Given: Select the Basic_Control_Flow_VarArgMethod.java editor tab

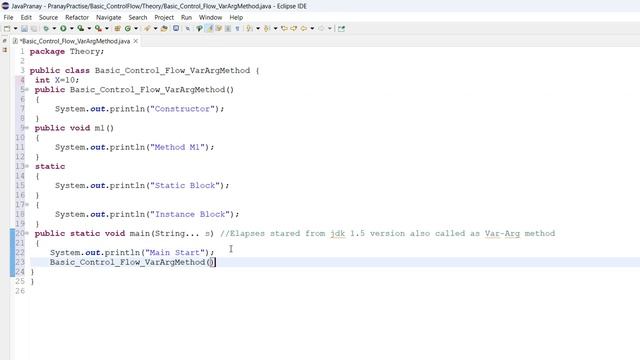Looking at the screenshot, I should click(x=75, y=41).
